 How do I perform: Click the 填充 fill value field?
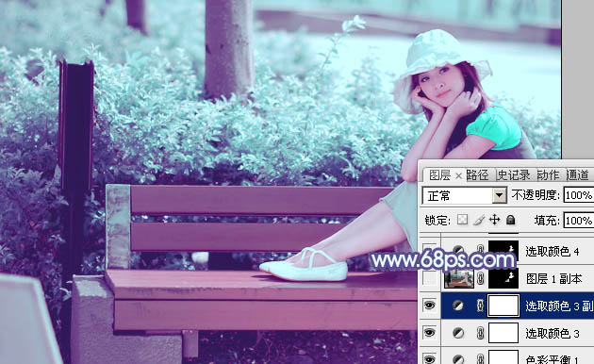click(x=579, y=220)
